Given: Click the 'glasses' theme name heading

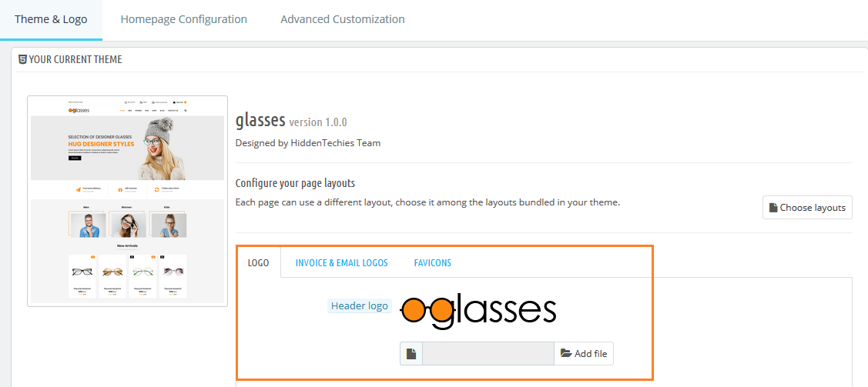Looking at the screenshot, I should [x=260, y=120].
